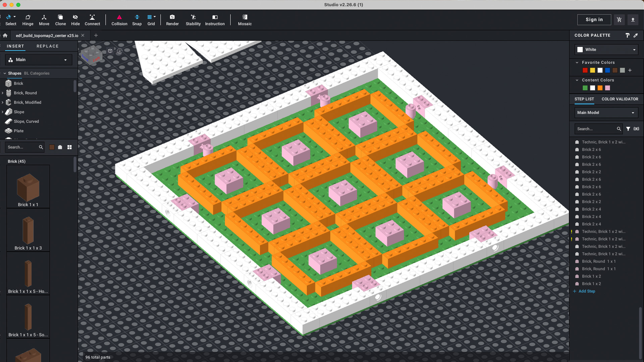Open the White color dropdown
This screenshot has width=644, height=362.
[x=606, y=50]
